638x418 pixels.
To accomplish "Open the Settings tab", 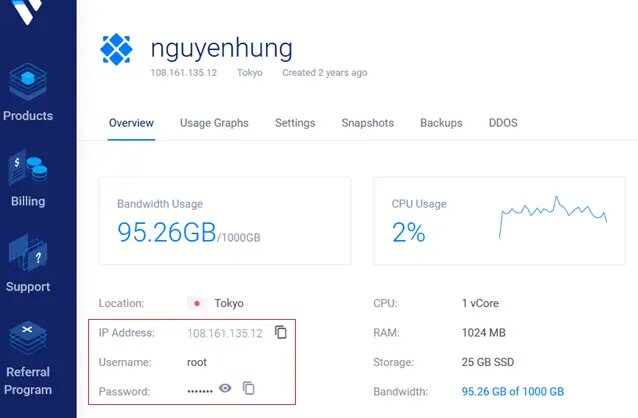I will point(295,123).
